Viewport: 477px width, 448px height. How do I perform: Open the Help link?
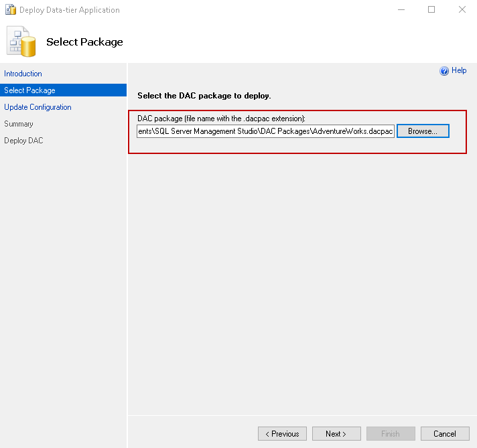pyautogui.click(x=459, y=70)
